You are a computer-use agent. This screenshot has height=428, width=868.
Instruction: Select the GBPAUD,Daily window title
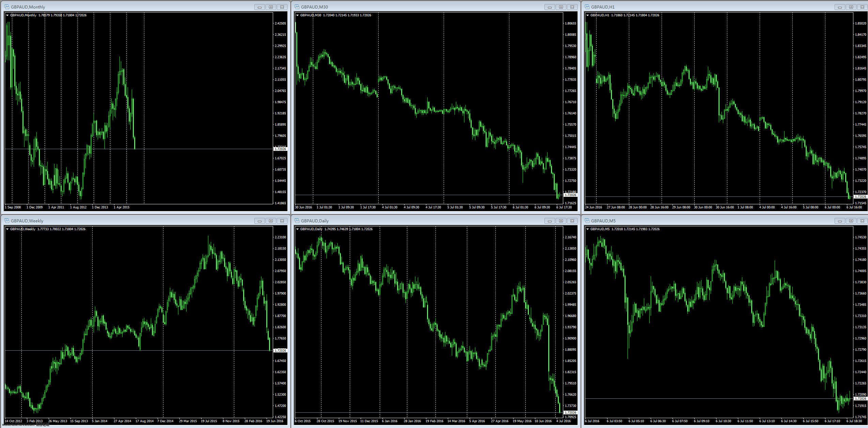click(315, 221)
